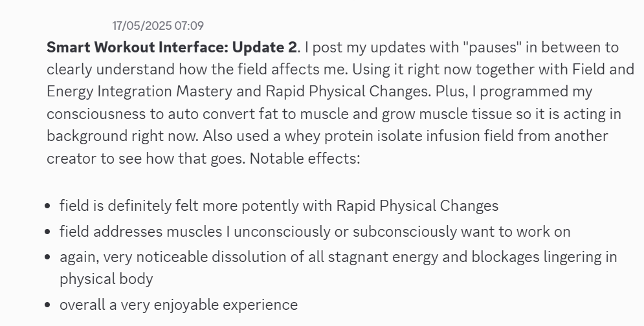Click the words subconsciously want to work on
Image resolution: width=644 pixels, height=326 pixels.
461,232
